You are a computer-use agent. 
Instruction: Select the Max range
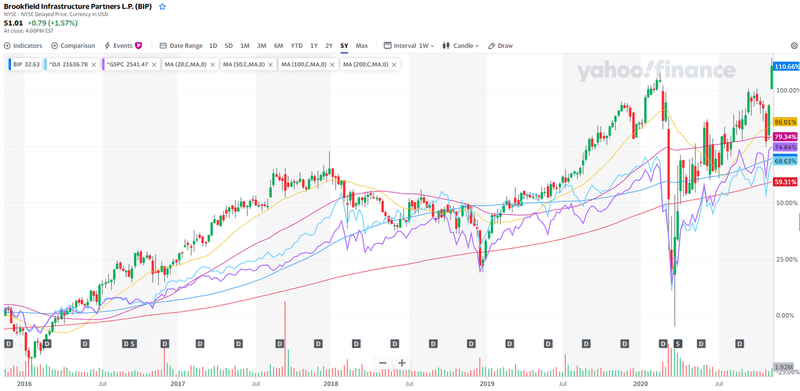[362, 45]
